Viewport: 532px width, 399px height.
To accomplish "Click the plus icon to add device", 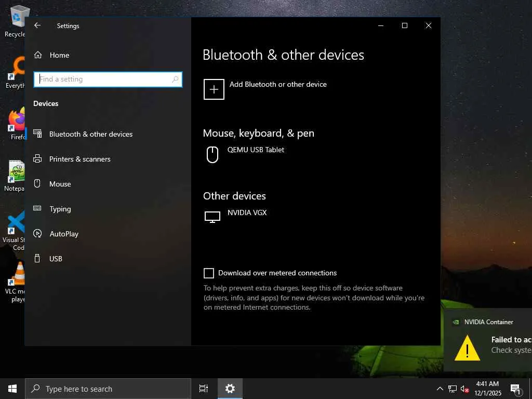I will point(214,89).
